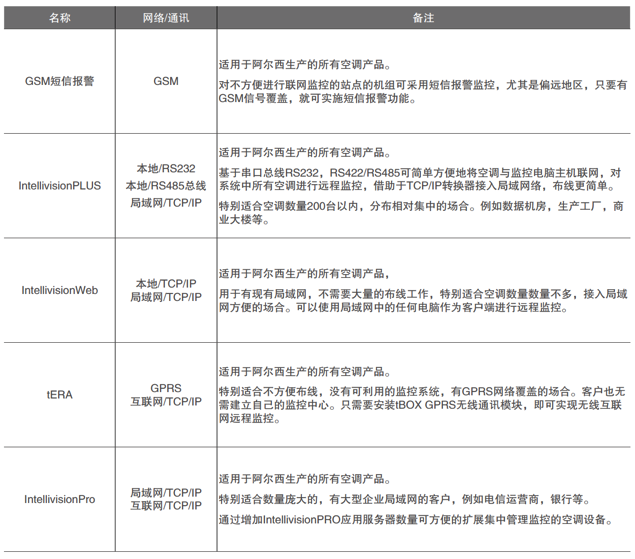635x559 pixels.
Task: Click 适用于阿尔西 line in tERA row
Action: tap(305, 372)
